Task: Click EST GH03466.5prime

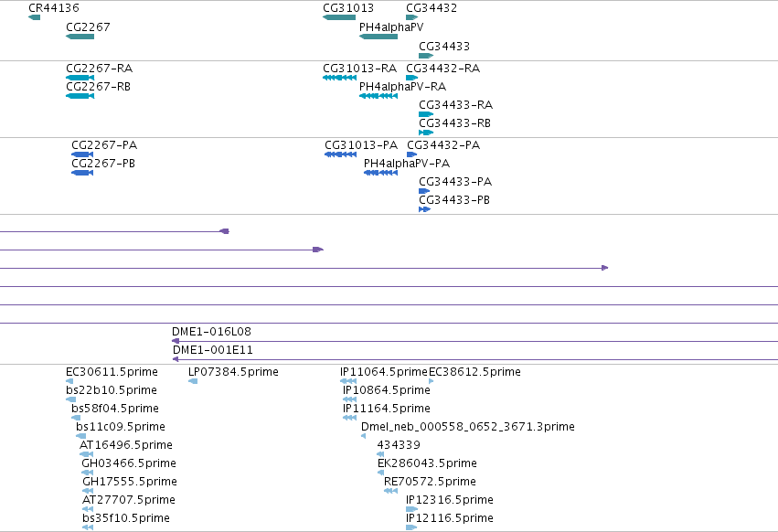Action: [88, 473]
